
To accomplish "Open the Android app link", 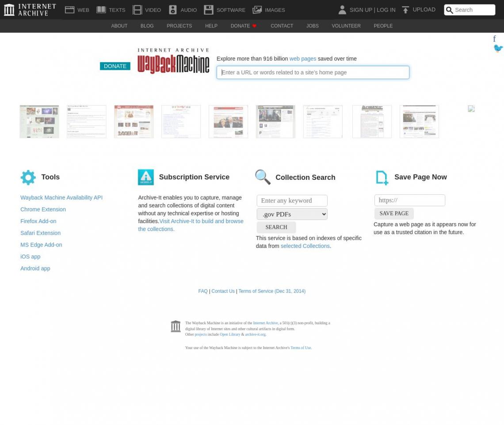I will 35,269.
